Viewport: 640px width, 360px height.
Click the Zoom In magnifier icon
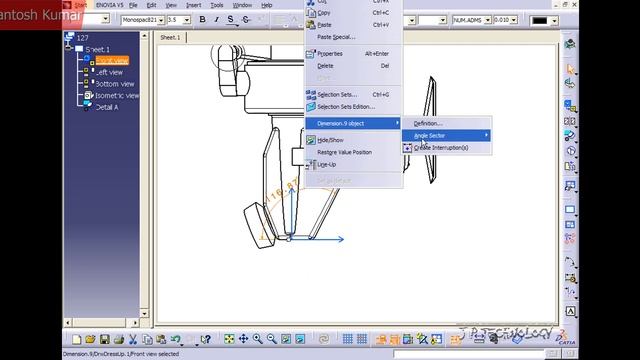[258, 339]
